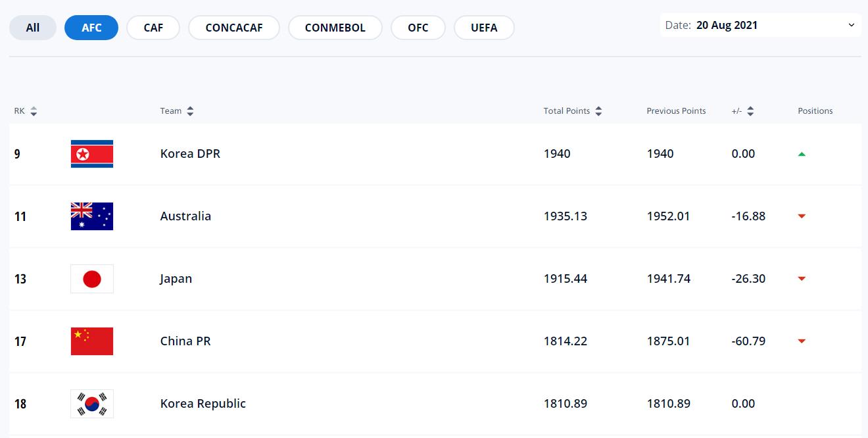Filter rankings by CONMEBOL
Viewport: 868px width, 438px height.
pyautogui.click(x=335, y=28)
